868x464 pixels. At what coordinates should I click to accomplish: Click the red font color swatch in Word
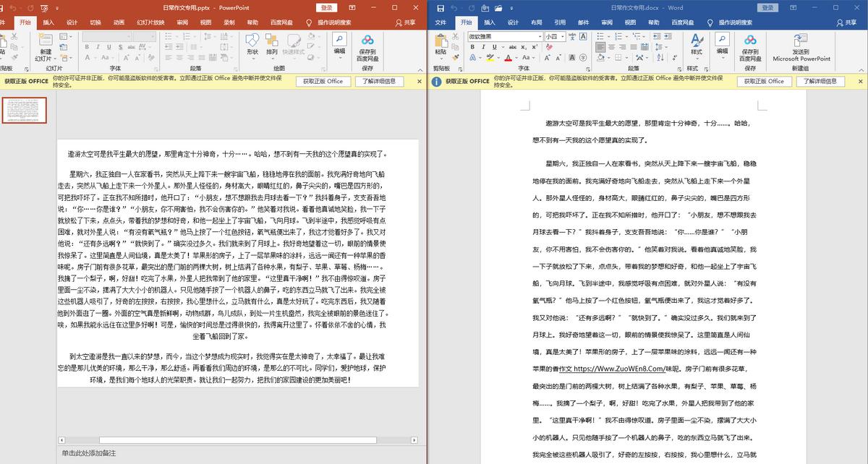click(508, 56)
